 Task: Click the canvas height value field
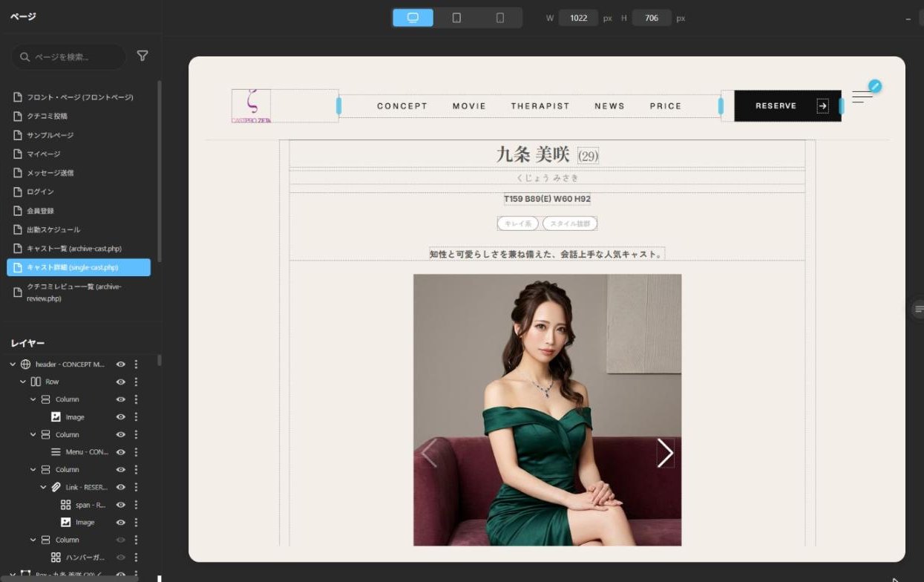[x=652, y=18]
